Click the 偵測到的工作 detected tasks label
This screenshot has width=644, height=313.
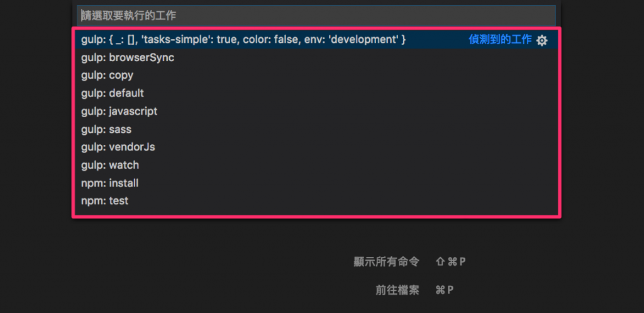[x=500, y=40]
